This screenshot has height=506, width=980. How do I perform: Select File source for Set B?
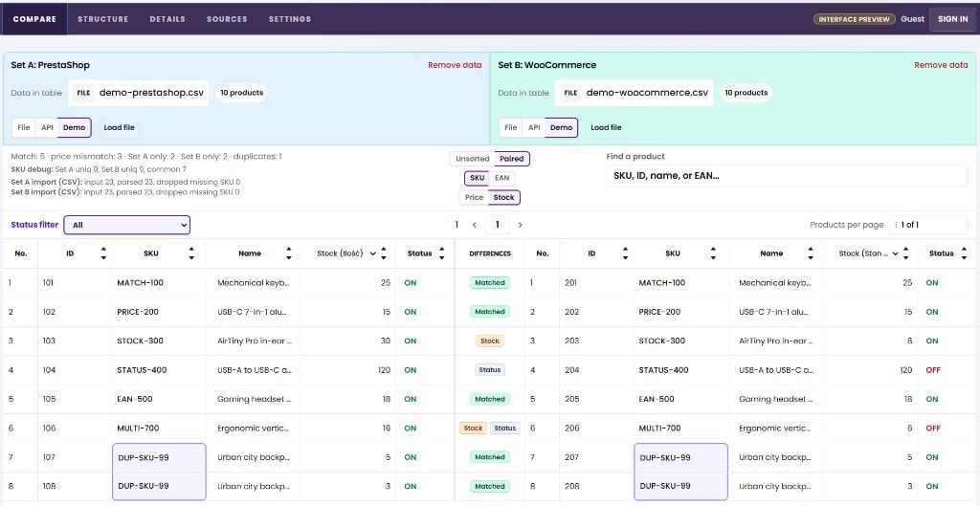[511, 127]
